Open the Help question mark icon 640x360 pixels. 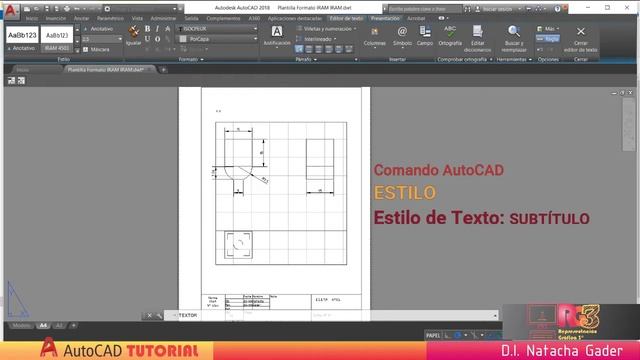[x=557, y=9]
